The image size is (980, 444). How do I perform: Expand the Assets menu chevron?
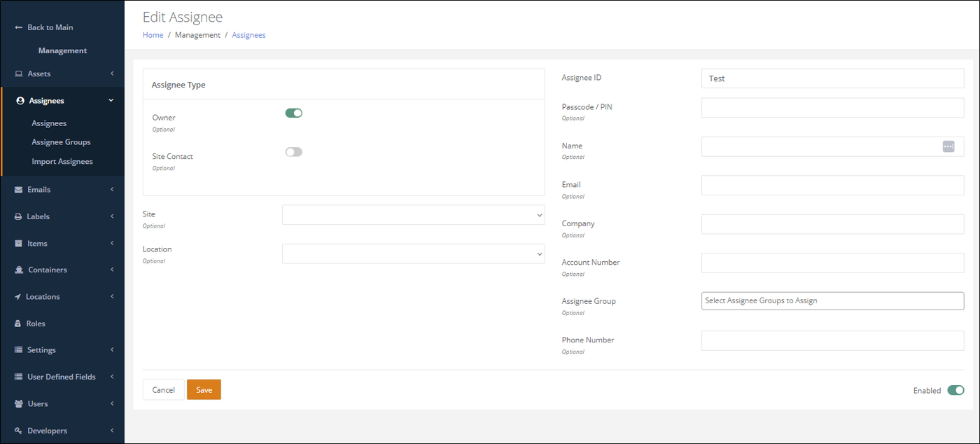pyautogui.click(x=112, y=74)
